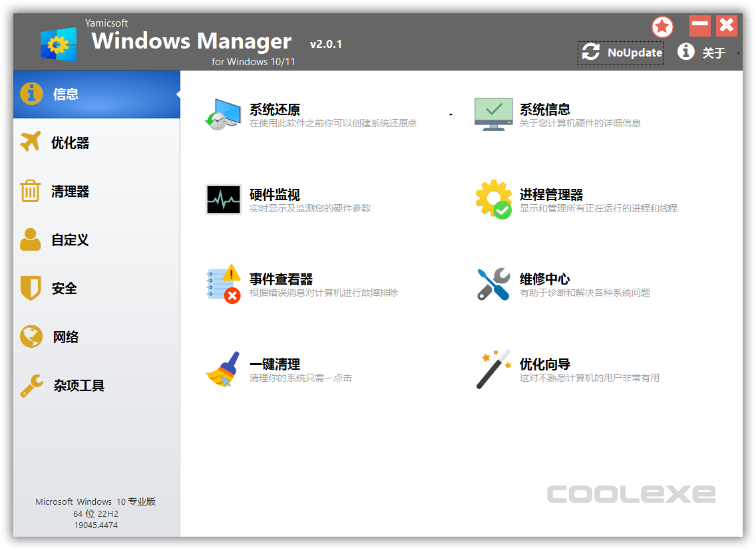
Task: Open the 关于 about info button
Action: point(686,52)
